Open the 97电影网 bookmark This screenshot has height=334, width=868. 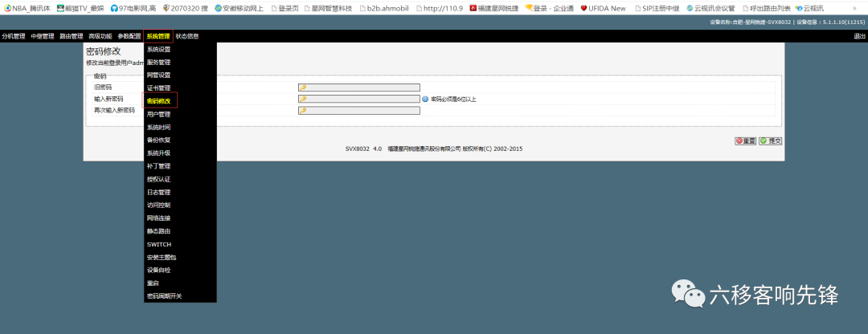(x=133, y=8)
